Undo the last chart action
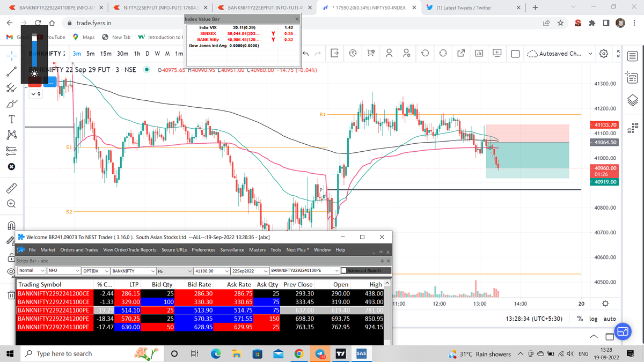 (x=306, y=53)
